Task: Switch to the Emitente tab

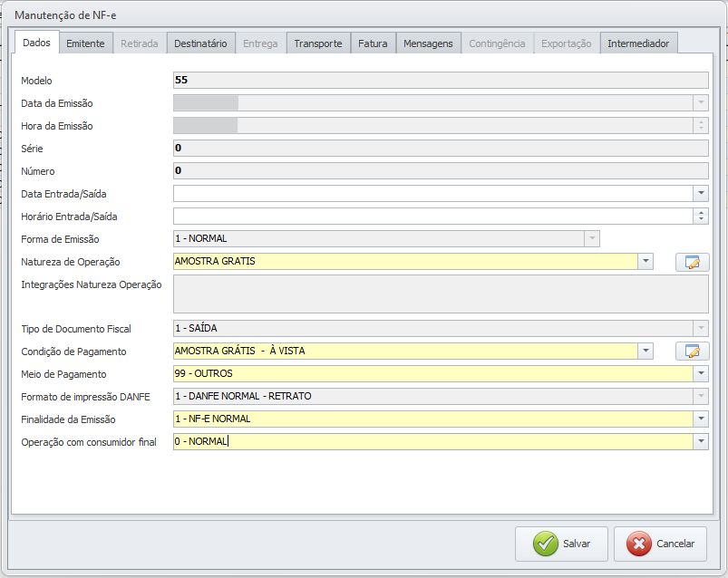Action: [86, 43]
